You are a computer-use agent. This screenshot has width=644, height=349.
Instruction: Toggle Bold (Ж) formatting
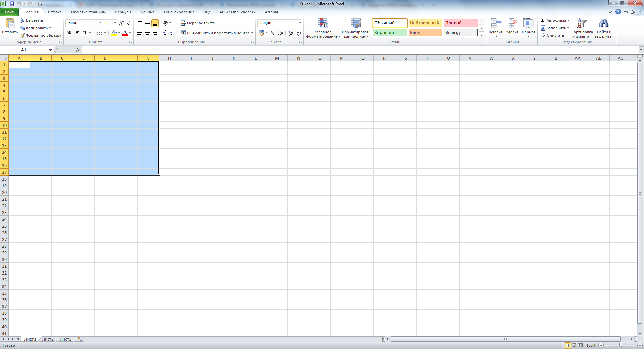point(69,33)
